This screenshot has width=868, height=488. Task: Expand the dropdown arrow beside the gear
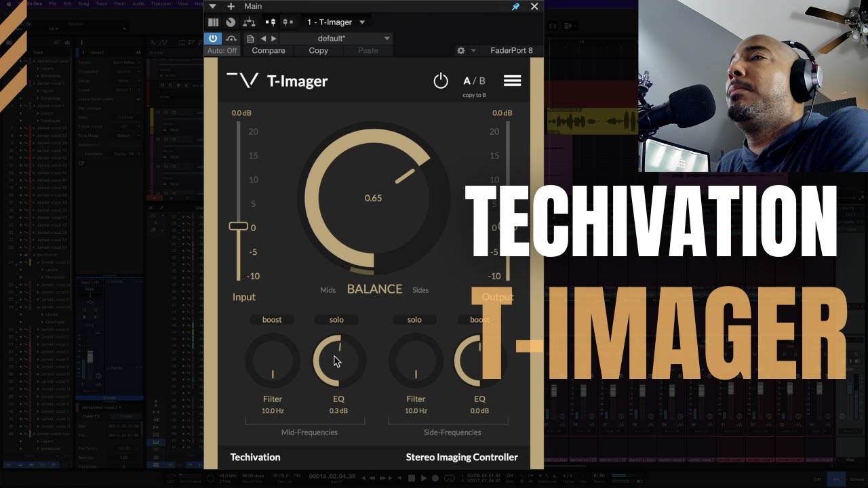click(473, 51)
